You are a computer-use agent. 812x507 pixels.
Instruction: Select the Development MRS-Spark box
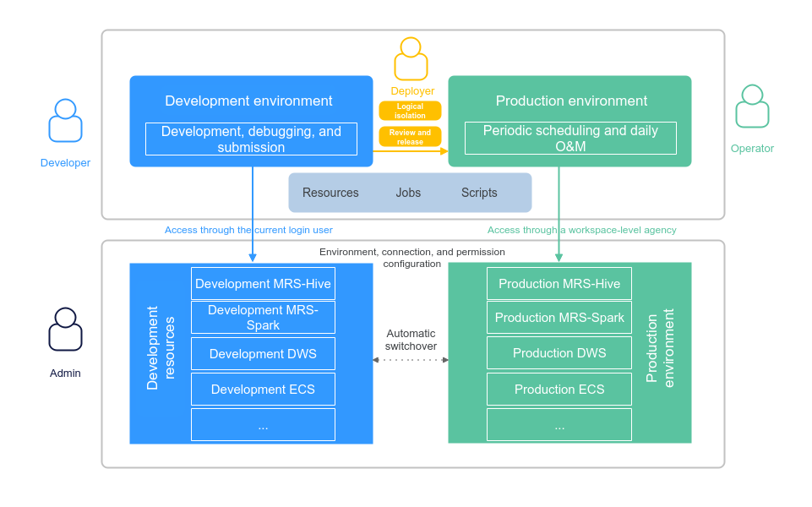click(x=263, y=318)
